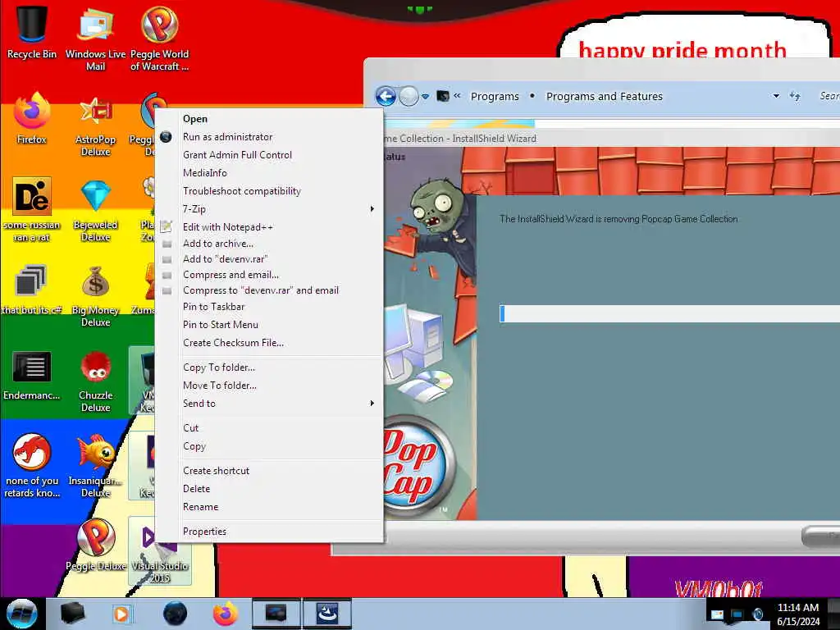840x630 pixels.
Task: Click the taskbar clock showing 11:14 AM
Action: click(x=798, y=614)
